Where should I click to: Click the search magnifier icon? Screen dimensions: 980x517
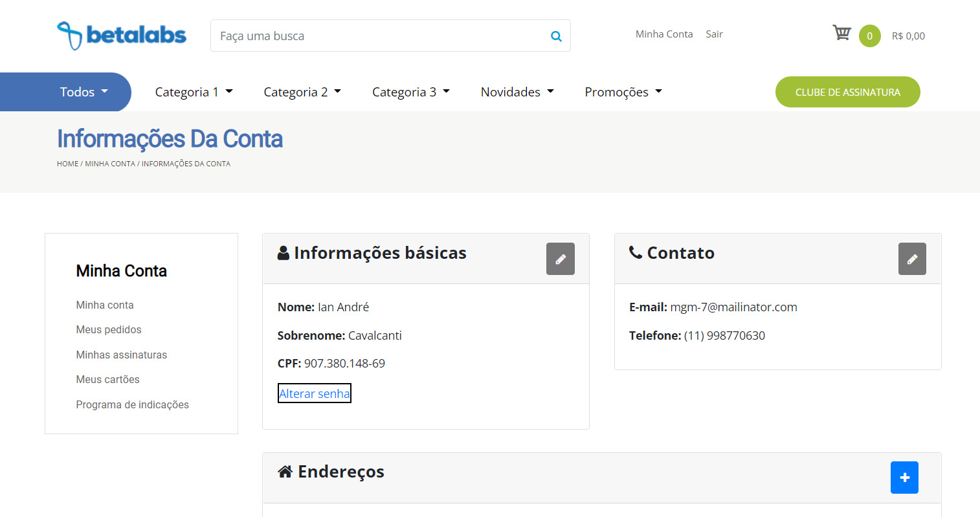[556, 36]
